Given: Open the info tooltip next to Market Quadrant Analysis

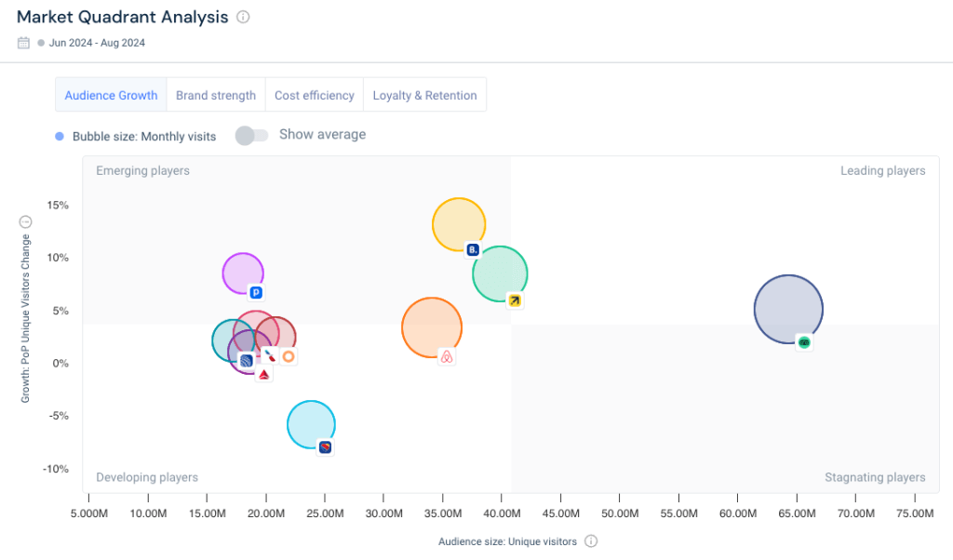Looking at the screenshot, I should coord(242,17).
